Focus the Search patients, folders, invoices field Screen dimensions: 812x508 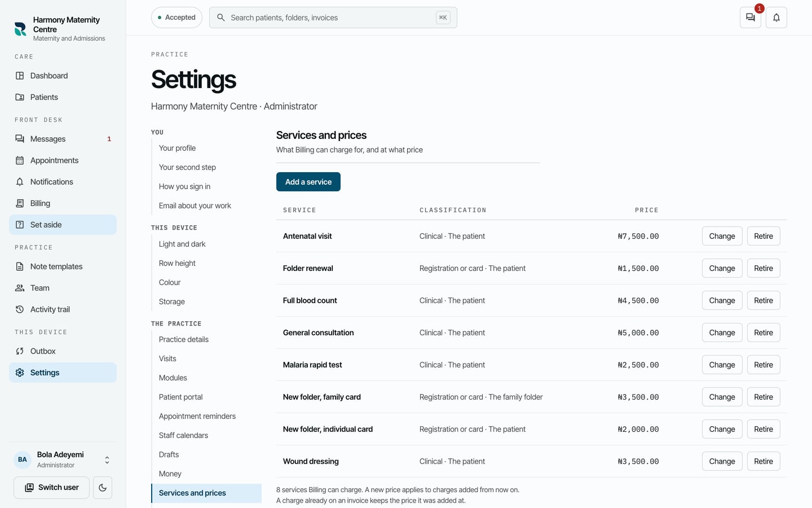333,17
